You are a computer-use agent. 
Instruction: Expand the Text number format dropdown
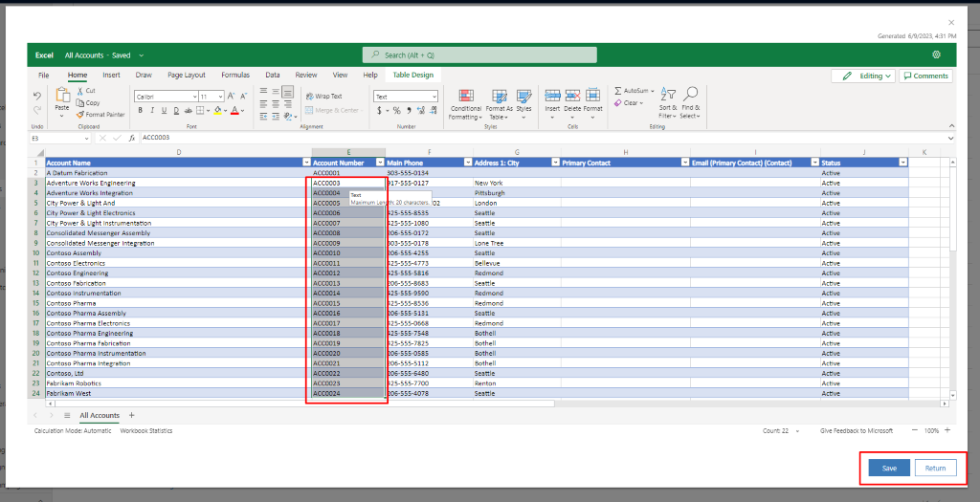(433, 97)
